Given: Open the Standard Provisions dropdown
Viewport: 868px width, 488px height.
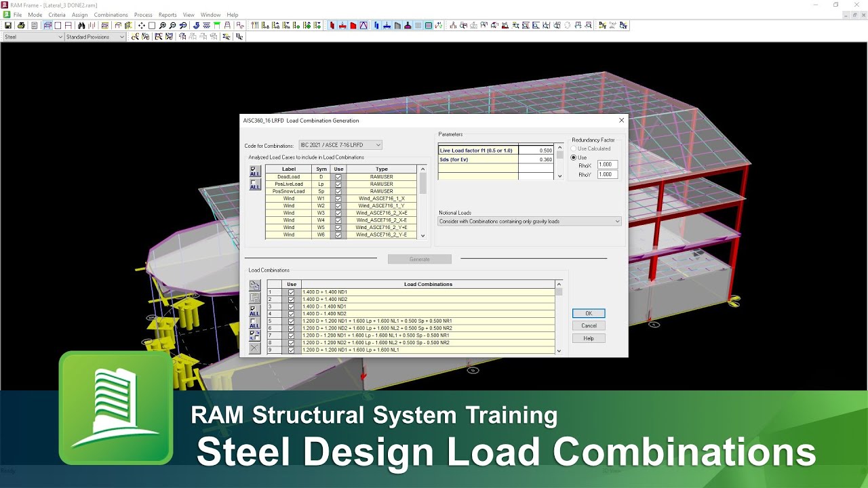Looking at the screenshot, I should [x=96, y=37].
